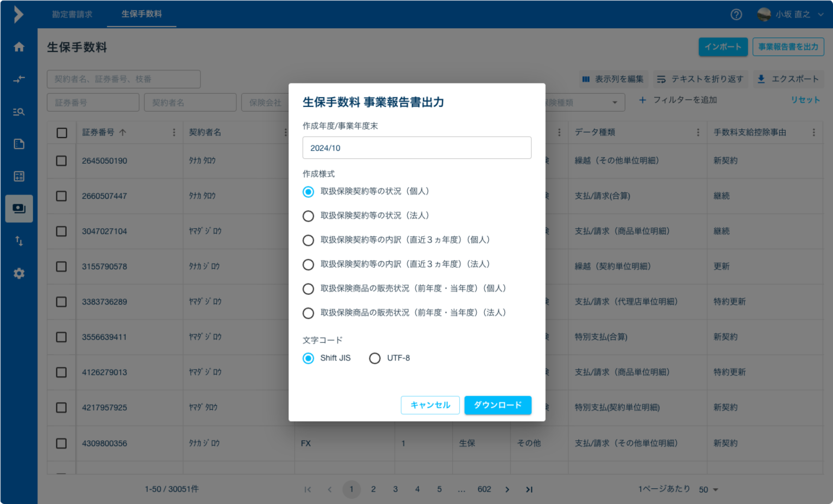This screenshot has height=504, width=833.
Task: Open the Home icon in sidebar
Action: click(19, 47)
